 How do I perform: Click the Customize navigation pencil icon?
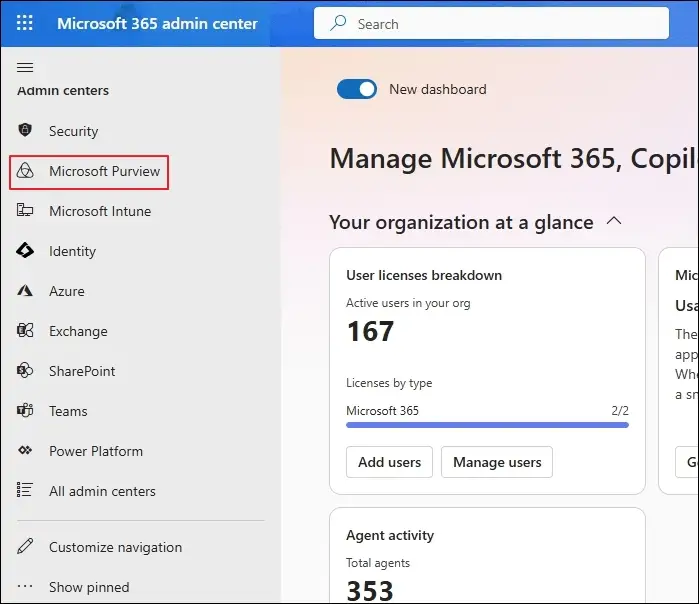coord(25,546)
